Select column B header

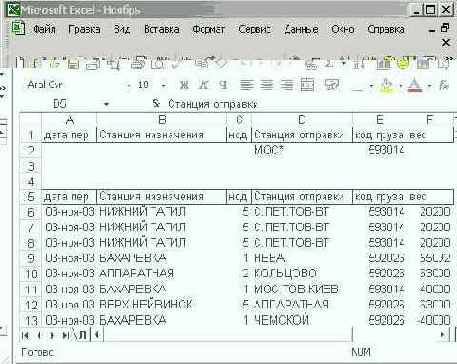pyautogui.click(x=161, y=120)
